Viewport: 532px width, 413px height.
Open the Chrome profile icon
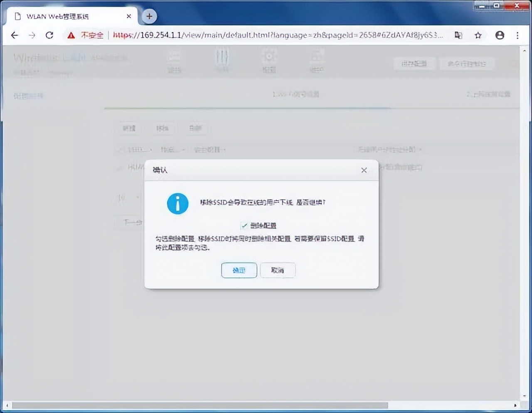pos(500,35)
